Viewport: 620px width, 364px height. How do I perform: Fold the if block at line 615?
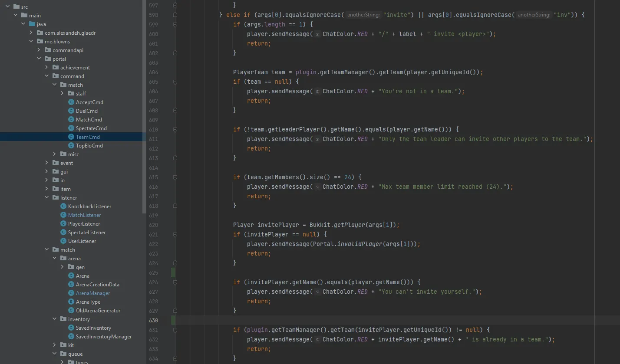[175, 177]
